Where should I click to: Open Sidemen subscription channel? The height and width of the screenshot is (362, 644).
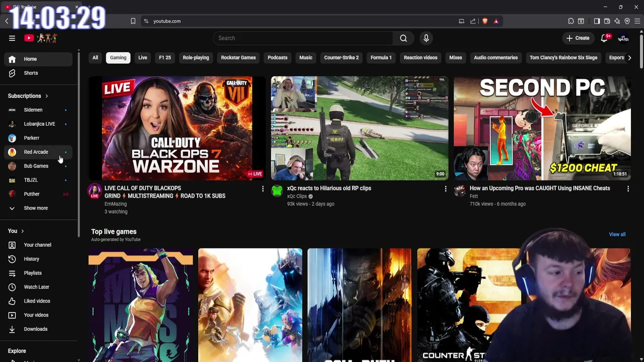pyautogui.click(x=38, y=110)
